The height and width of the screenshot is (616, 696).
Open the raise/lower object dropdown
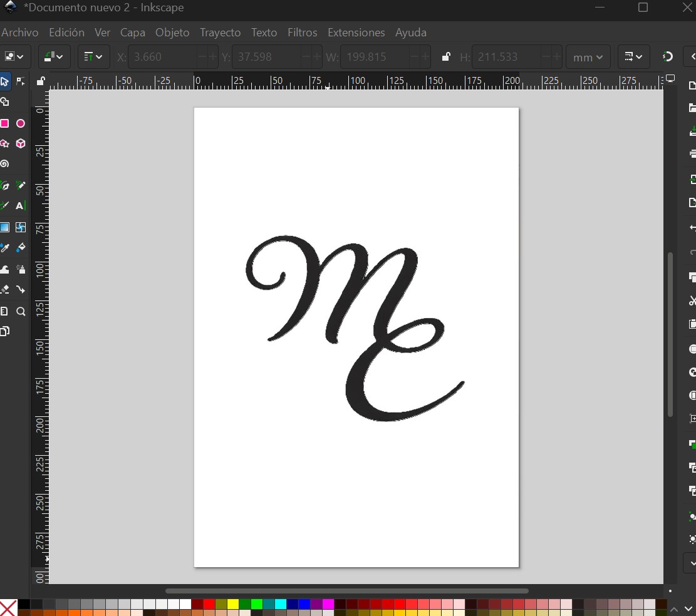tap(94, 57)
